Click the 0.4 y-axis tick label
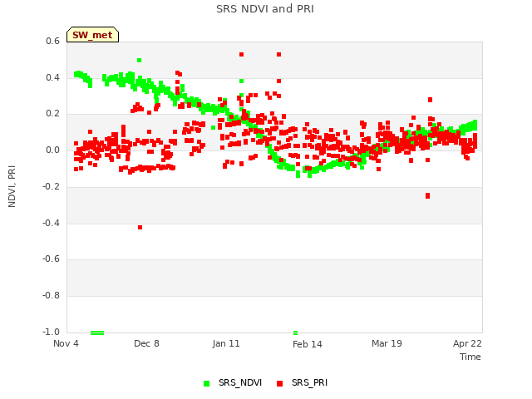 pos(52,77)
